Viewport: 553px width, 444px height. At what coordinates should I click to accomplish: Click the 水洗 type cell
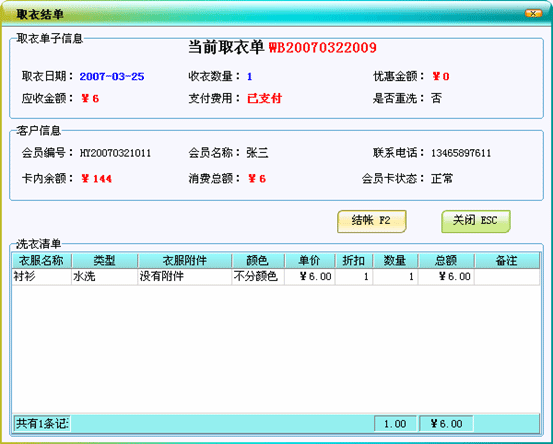coord(104,276)
